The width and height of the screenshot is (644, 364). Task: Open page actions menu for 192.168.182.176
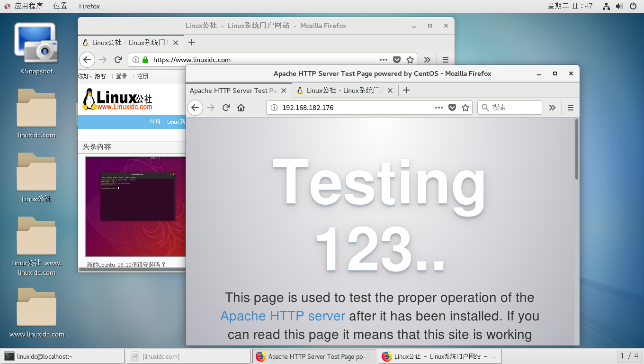pyautogui.click(x=439, y=108)
